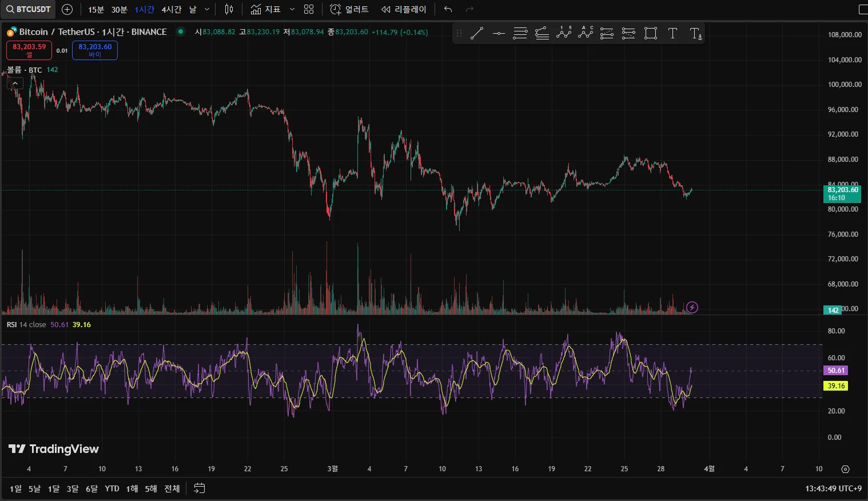The width and height of the screenshot is (868, 501).
Task: Set date range to 1해
Action: pos(132,488)
